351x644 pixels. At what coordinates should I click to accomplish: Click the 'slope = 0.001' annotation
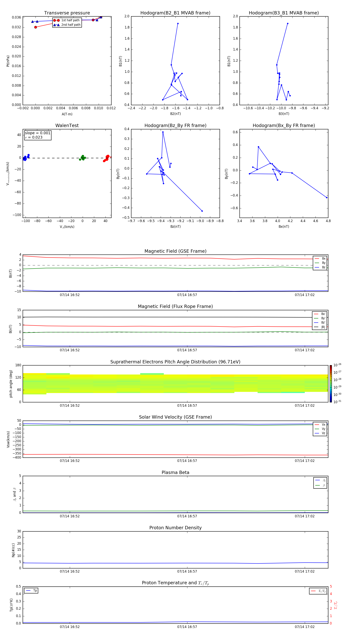pyautogui.click(x=38, y=133)
